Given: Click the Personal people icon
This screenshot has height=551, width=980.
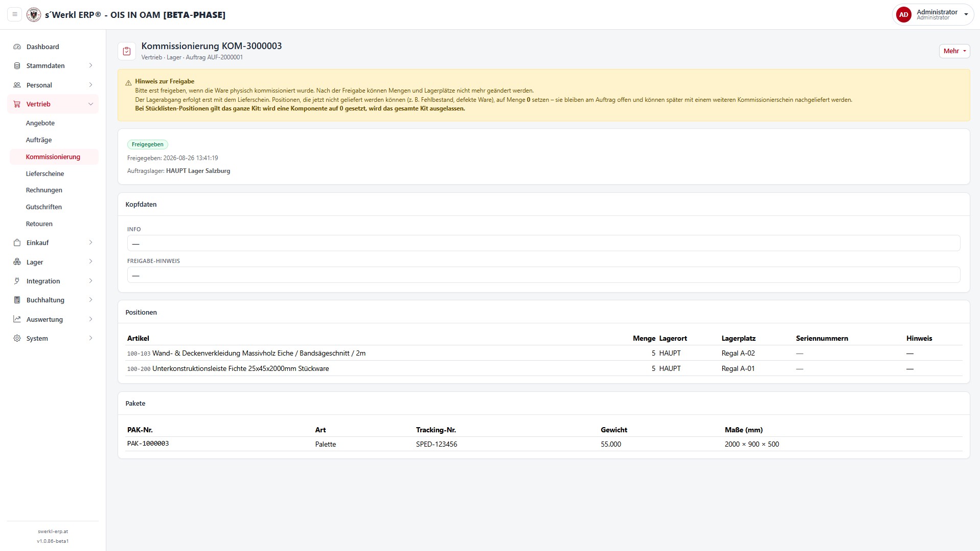Looking at the screenshot, I should pyautogui.click(x=17, y=85).
